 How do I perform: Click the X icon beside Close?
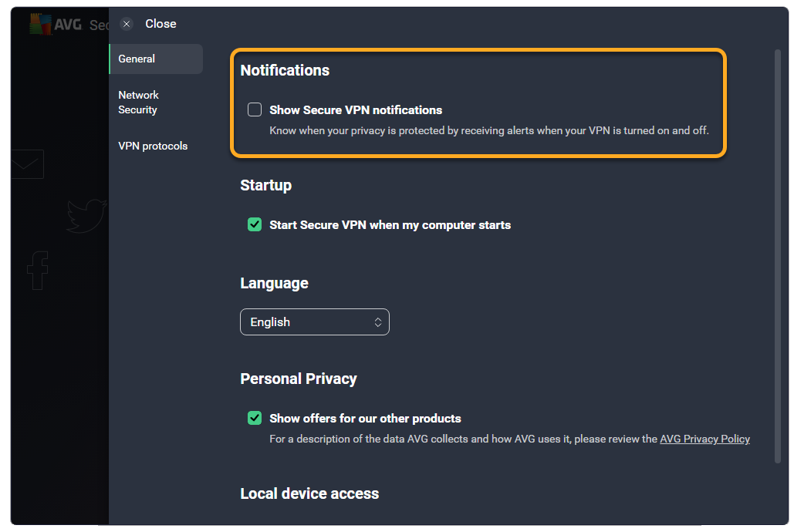pos(127,24)
